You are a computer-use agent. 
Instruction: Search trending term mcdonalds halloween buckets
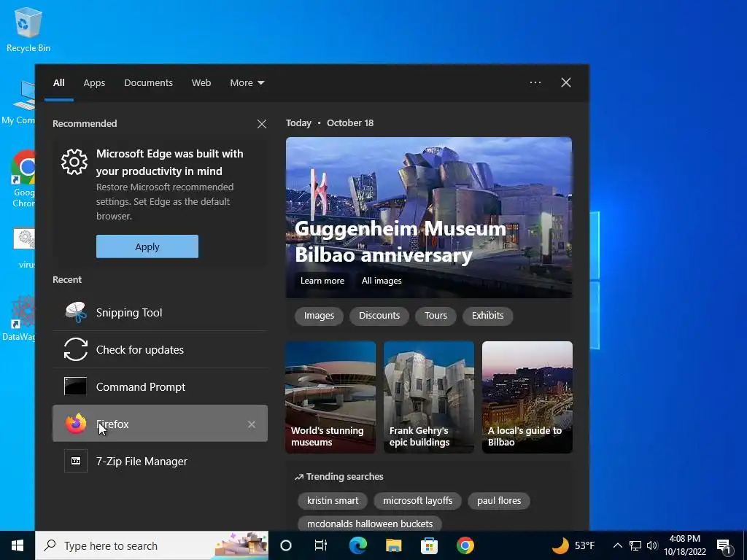pos(370,524)
